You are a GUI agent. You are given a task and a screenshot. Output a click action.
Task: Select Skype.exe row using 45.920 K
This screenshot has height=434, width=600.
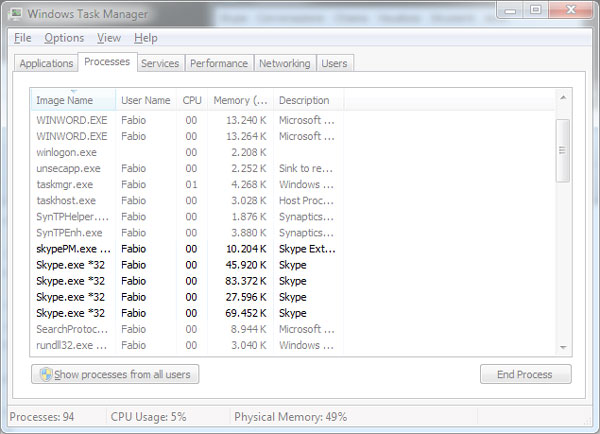coord(187,265)
